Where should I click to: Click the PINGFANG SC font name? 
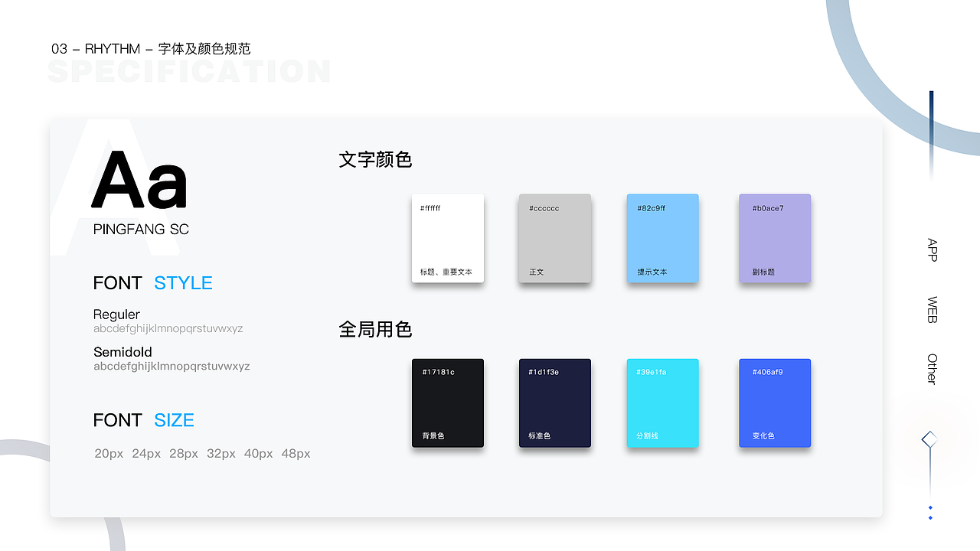pyautogui.click(x=141, y=230)
